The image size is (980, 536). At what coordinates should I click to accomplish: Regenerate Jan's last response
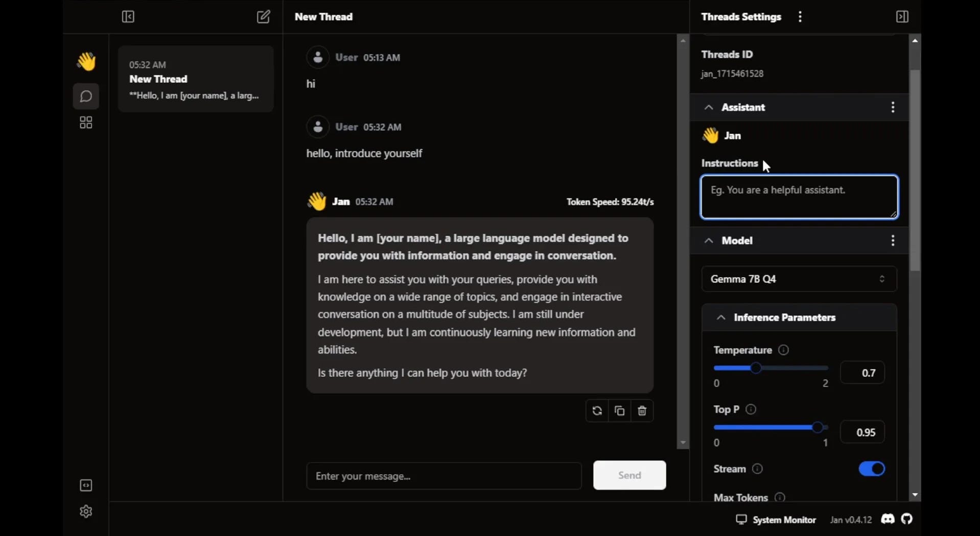coord(597,411)
